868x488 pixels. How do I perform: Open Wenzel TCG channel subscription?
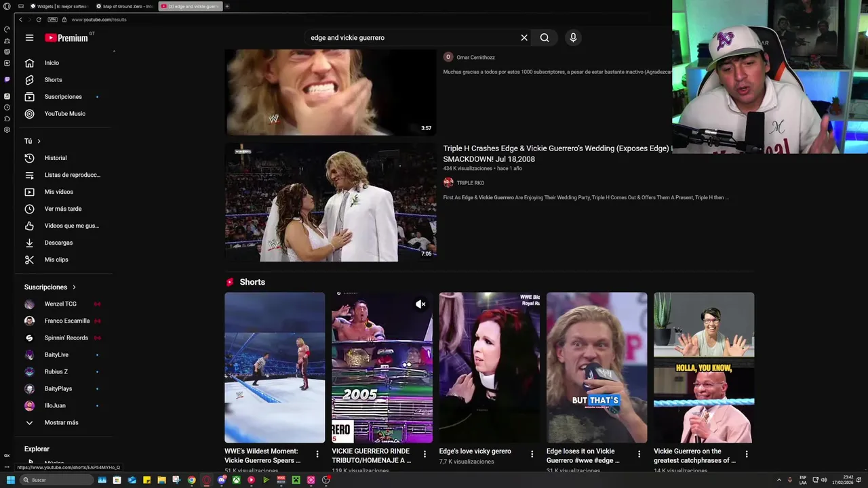click(64, 304)
